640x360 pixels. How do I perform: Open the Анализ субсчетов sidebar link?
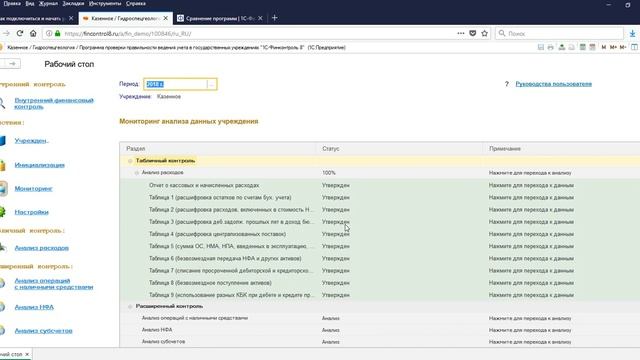(x=43, y=331)
